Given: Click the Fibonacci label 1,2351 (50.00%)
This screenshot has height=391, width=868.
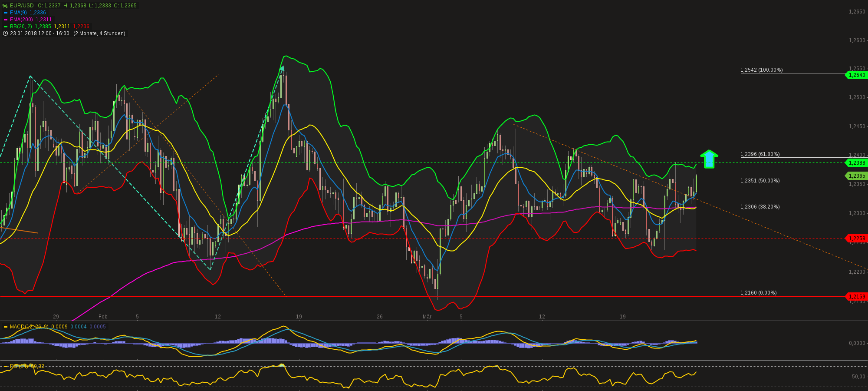Looking at the screenshot, I should click(x=760, y=181).
